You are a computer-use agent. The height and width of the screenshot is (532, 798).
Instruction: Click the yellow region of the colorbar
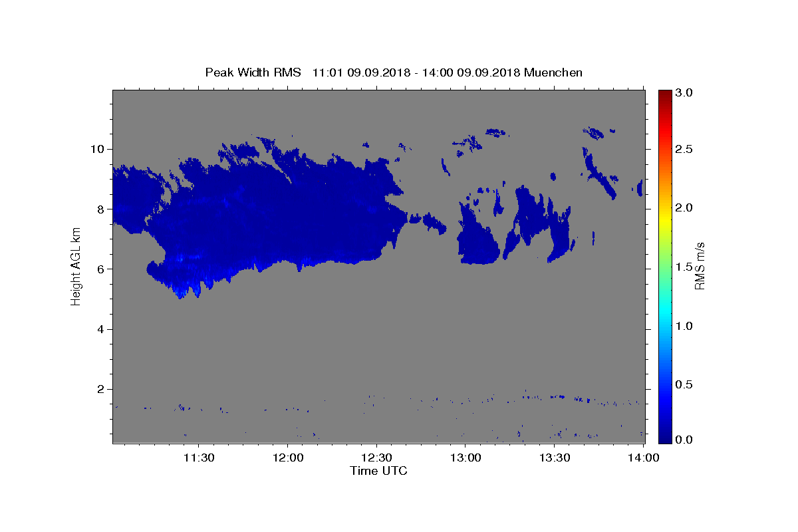coord(664,219)
